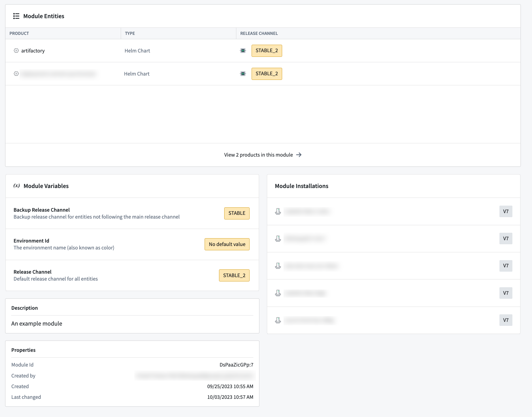Click Helm Chart type in artifactory row
This screenshot has height=417, width=532.
tap(137, 51)
